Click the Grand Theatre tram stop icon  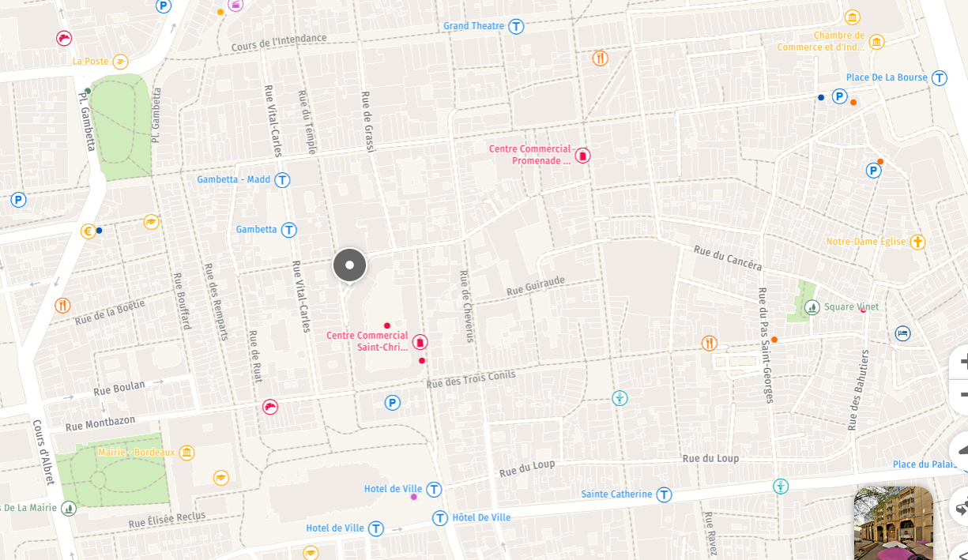click(516, 26)
